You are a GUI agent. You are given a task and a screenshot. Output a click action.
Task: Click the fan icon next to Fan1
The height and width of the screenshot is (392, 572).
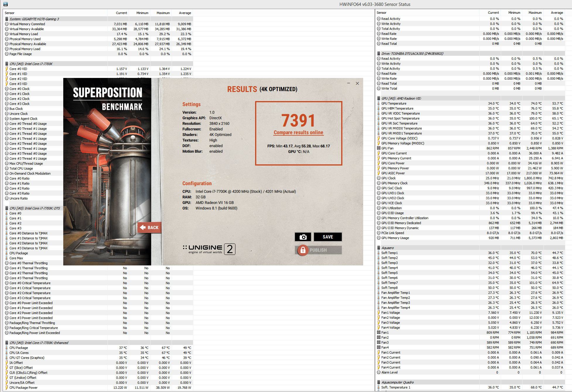click(379, 333)
